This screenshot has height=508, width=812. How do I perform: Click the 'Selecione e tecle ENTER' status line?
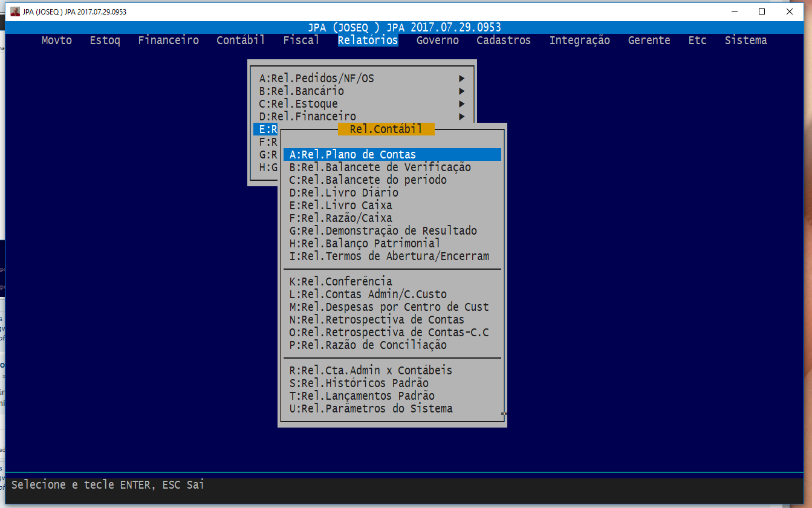tap(108, 484)
